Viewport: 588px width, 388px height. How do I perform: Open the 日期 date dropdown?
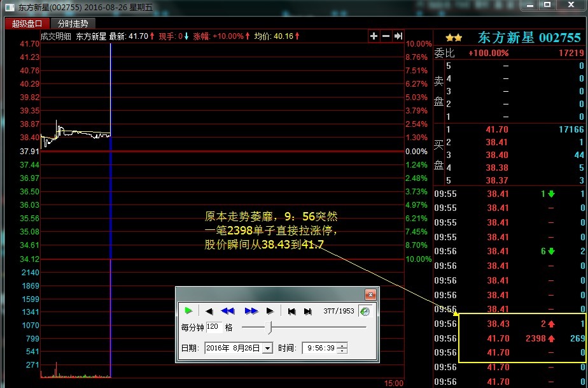267,348
